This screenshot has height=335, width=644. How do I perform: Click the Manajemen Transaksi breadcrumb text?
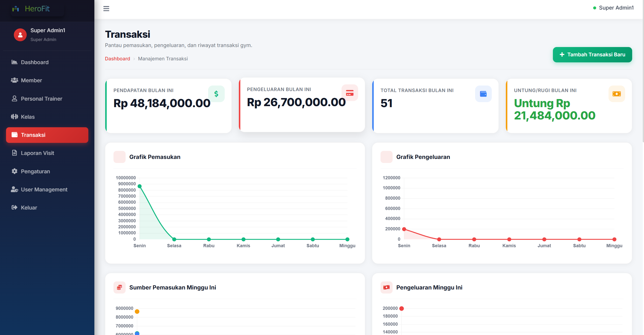(163, 59)
